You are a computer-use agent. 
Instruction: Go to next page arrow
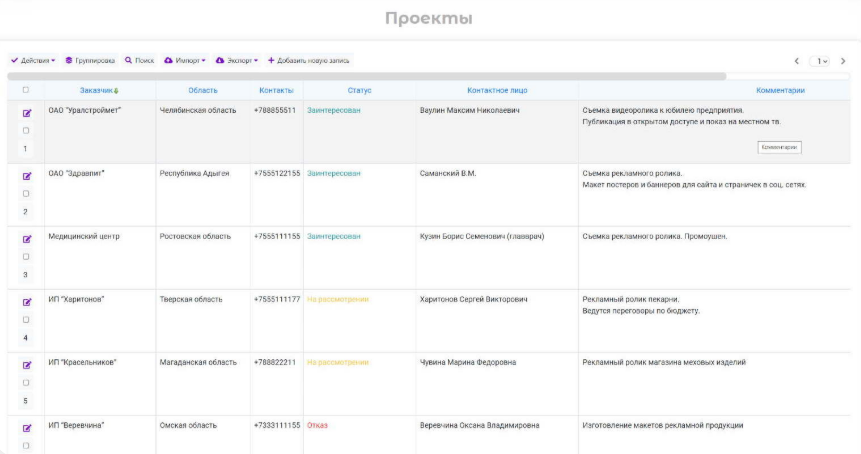(x=843, y=61)
